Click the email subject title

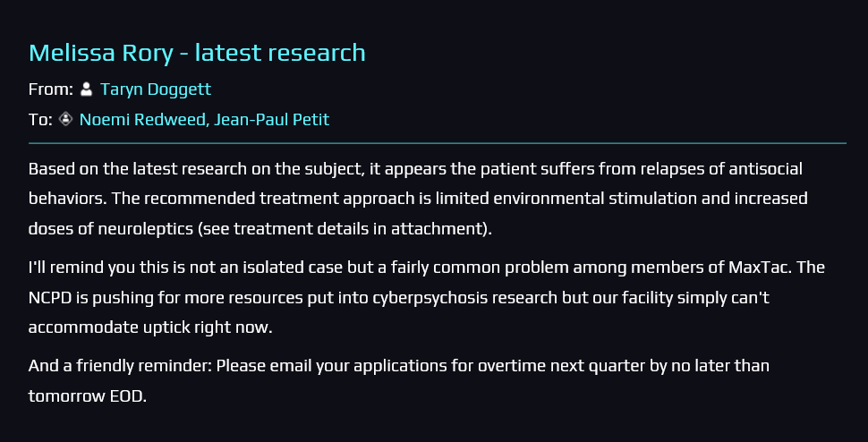[197, 53]
